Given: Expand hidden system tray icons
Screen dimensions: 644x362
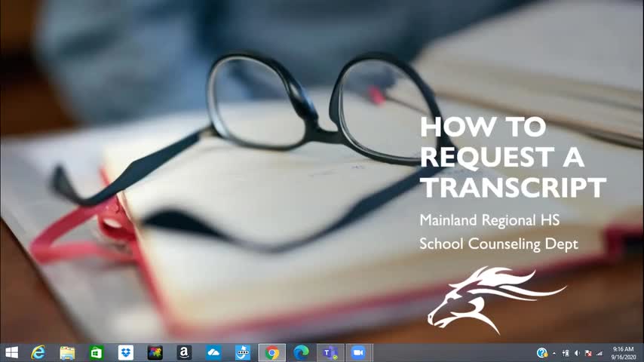Looking at the screenshot, I should (x=554, y=353).
